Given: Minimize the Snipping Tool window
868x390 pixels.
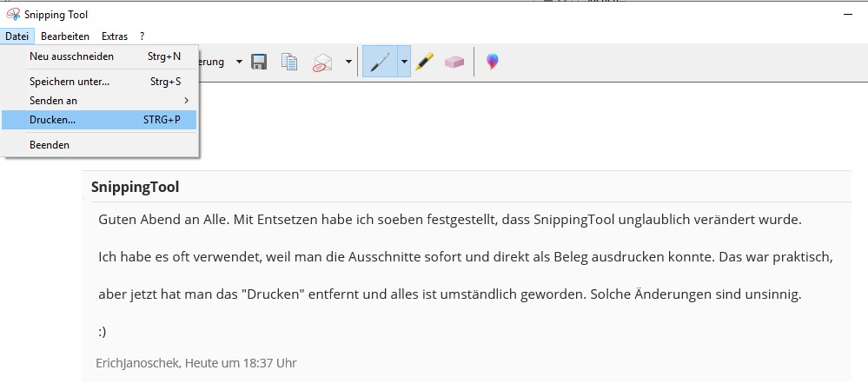Looking at the screenshot, I should [847, 15].
